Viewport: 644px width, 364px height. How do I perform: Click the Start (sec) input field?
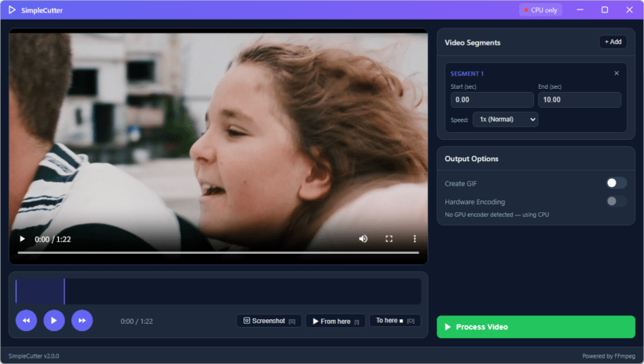492,100
